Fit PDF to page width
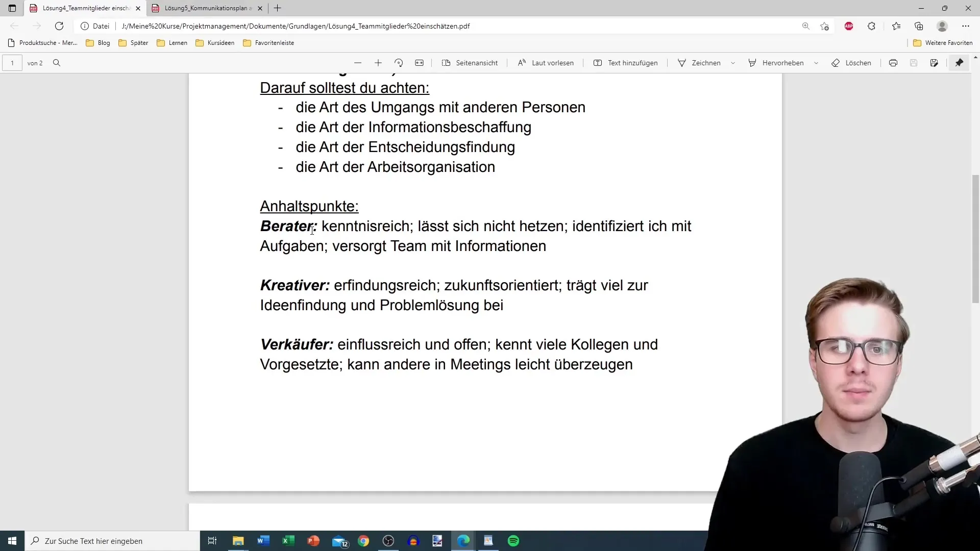The image size is (980, 551). click(419, 63)
